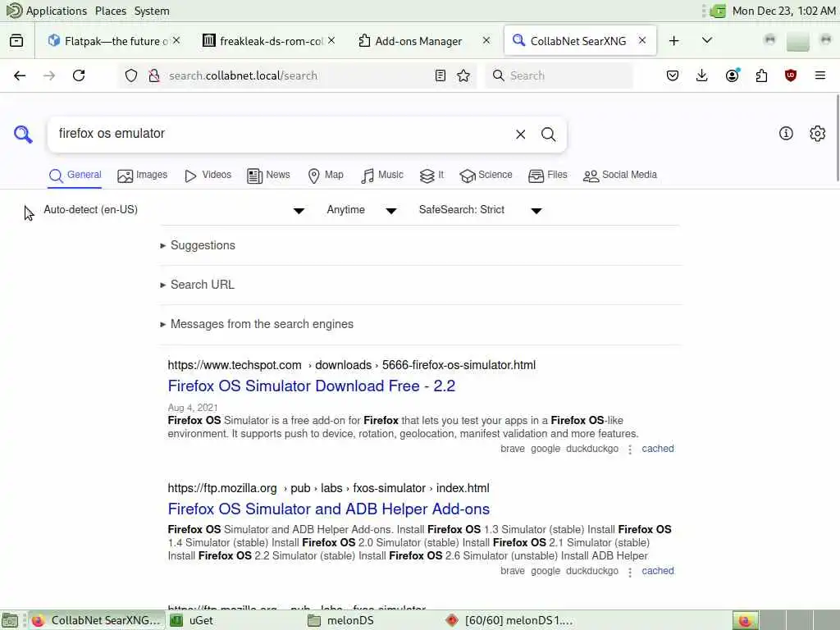The height and width of the screenshot is (630, 840).
Task: Select the Files search category
Action: pyautogui.click(x=547, y=176)
